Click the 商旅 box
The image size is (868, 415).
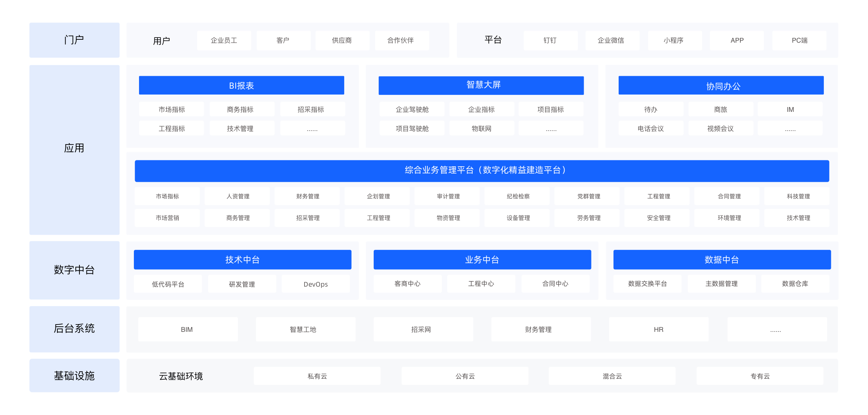coord(721,109)
